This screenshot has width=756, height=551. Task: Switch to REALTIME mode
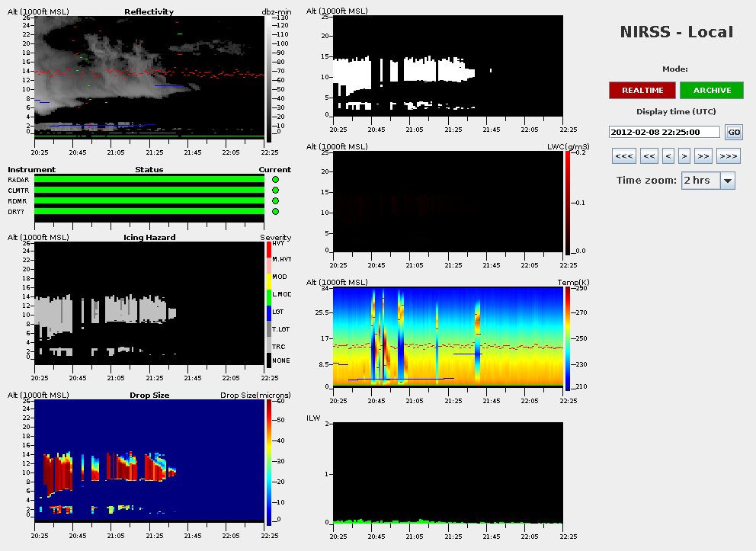(642, 90)
